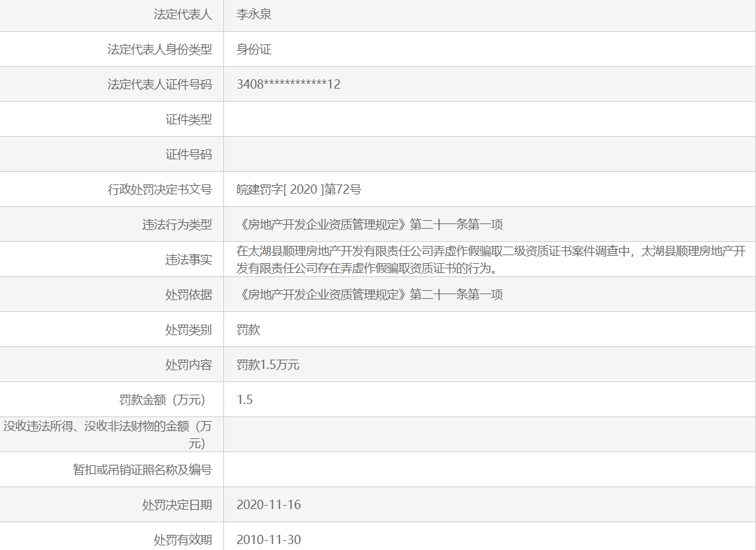
Task: Select the name 李永泉
Action: (254, 15)
